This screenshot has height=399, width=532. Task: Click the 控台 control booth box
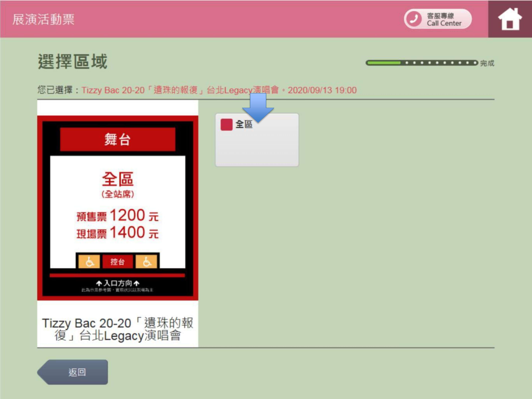pos(118,261)
